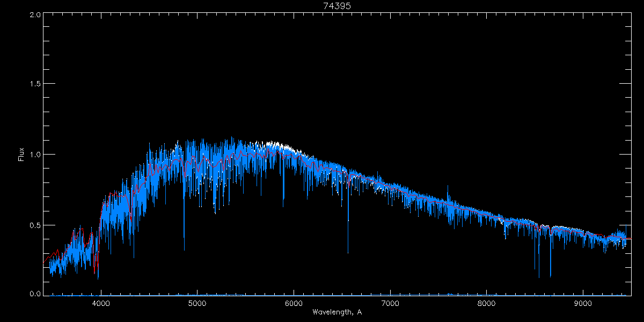The width and height of the screenshot is (644, 322).
Task: Click the emission spike near 7600 angstroms
Action: (x=448, y=187)
